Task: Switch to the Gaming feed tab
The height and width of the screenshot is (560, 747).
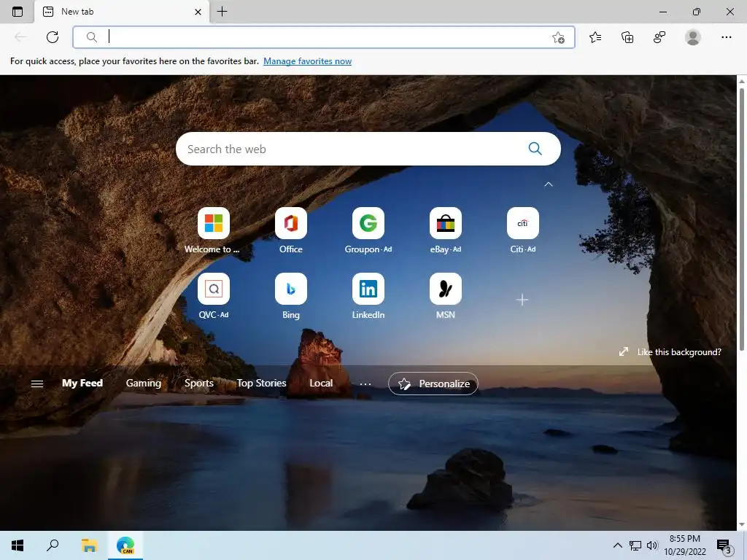Action: [144, 383]
